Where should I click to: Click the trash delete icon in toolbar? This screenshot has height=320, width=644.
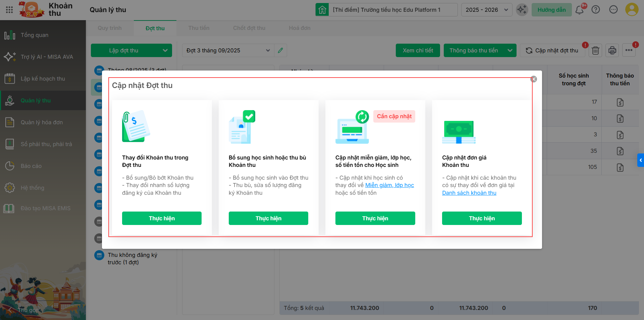tap(595, 50)
